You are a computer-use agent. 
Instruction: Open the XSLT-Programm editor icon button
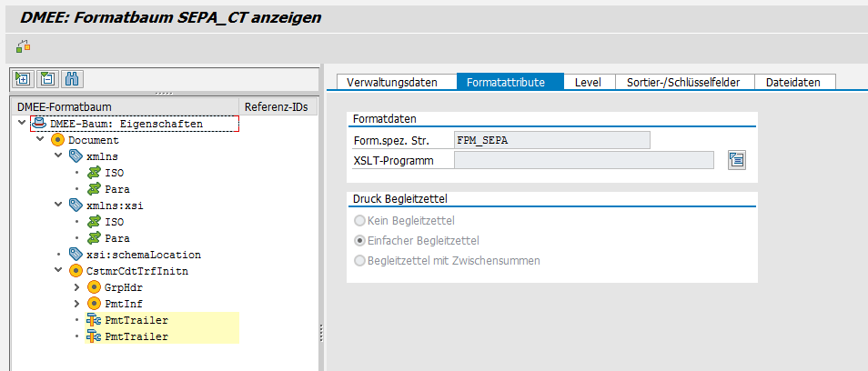(x=737, y=160)
